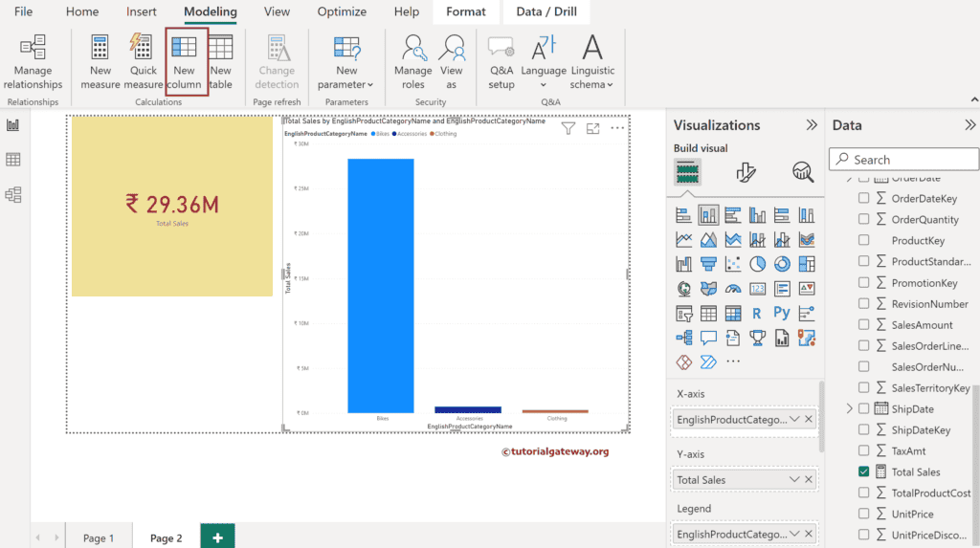The width and height of the screenshot is (980, 548).
Task: Open the Format visual tab icon
Action: 745,172
